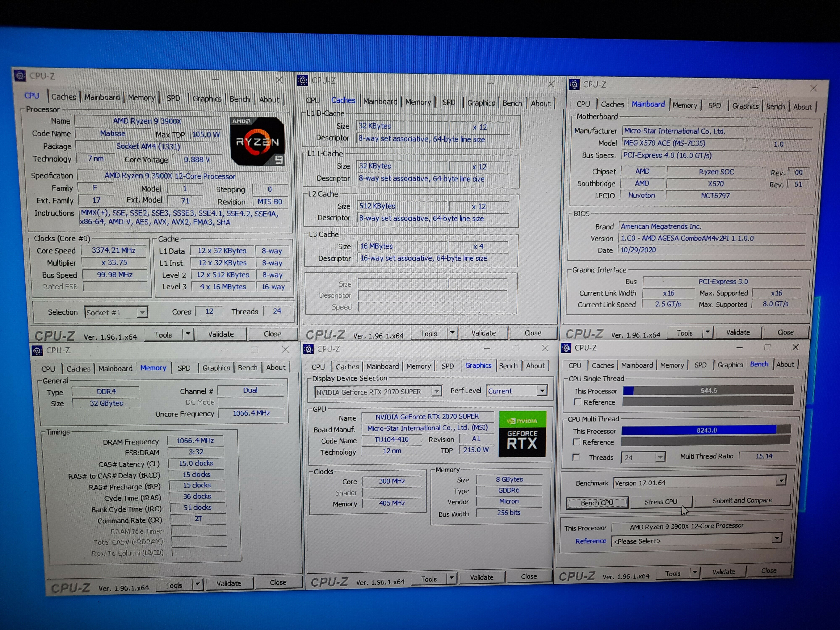Viewport: 840px width, 630px height.
Task: Click Submit and Compare button
Action: point(742,500)
